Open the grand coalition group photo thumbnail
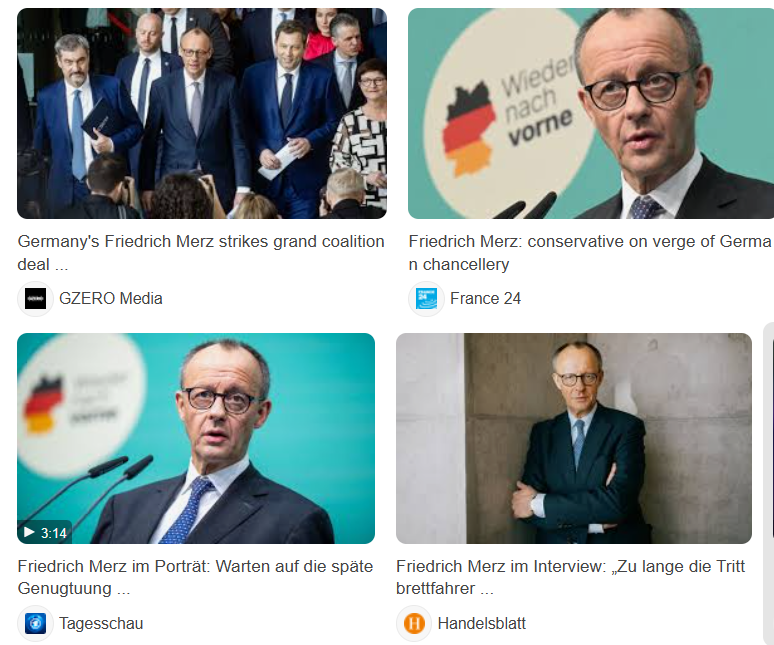The image size is (774, 645). tap(202, 113)
